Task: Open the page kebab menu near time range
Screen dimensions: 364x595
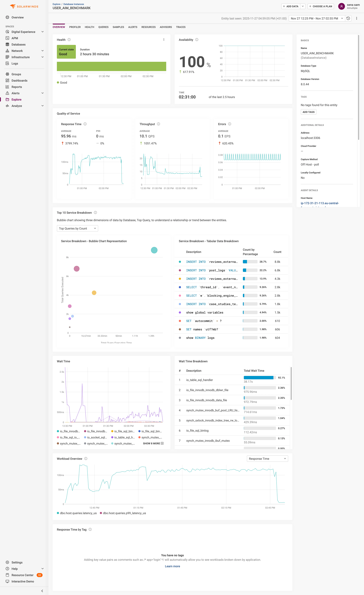Action: (357, 18)
